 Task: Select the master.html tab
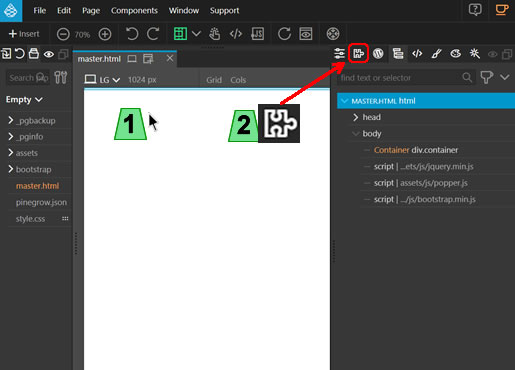point(99,59)
